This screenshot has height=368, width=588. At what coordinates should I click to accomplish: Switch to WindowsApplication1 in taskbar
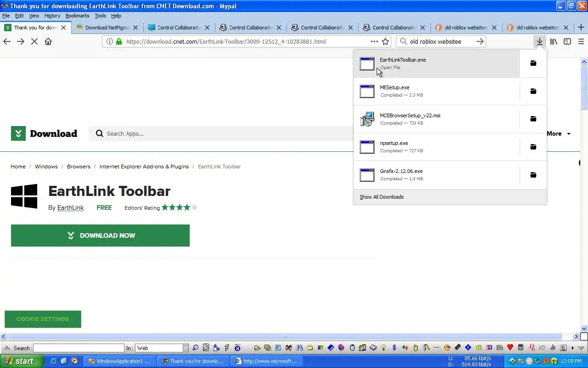120,361
